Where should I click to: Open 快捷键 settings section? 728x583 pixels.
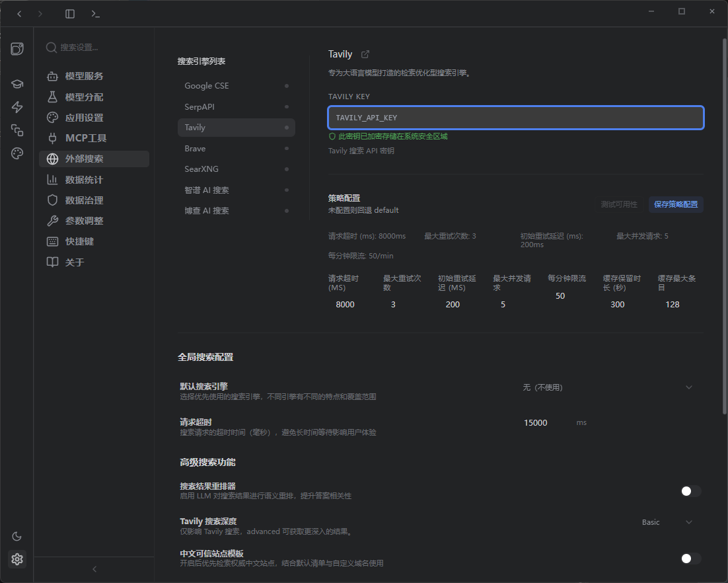pyautogui.click(x=94, y=241)
